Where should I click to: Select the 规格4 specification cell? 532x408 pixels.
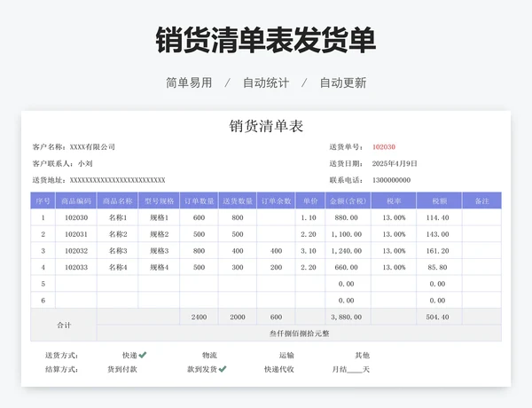[x=159, y=268]
